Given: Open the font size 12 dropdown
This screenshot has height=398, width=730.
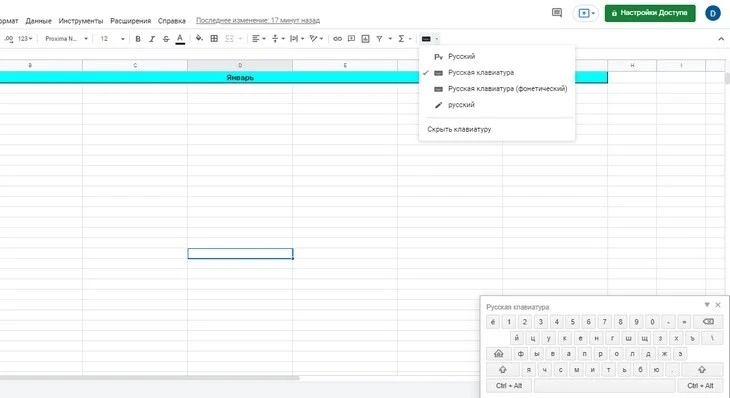Looking at the screenshot, I should pyautogui.click(x=112, y=39).
